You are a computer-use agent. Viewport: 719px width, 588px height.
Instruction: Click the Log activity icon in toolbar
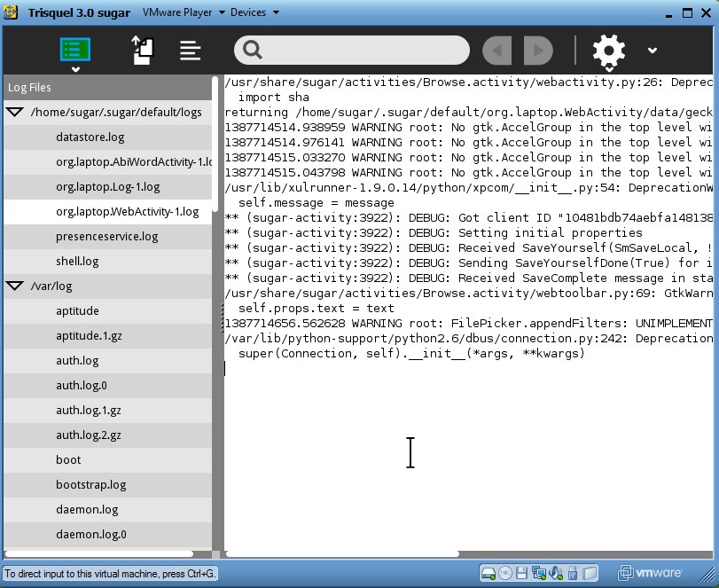click(75, 50)
